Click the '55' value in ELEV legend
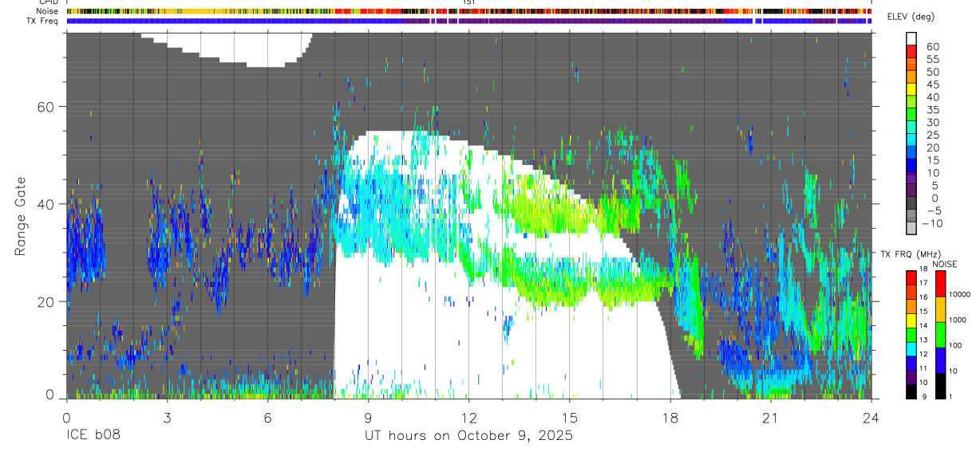The height and width of the screenshot is (452, 980). coord(931,60)
